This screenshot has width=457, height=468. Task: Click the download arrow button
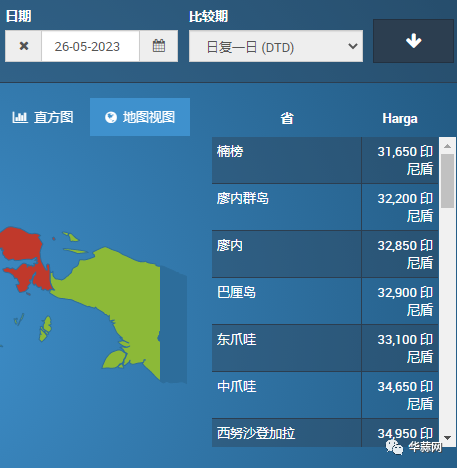(413, 41)
